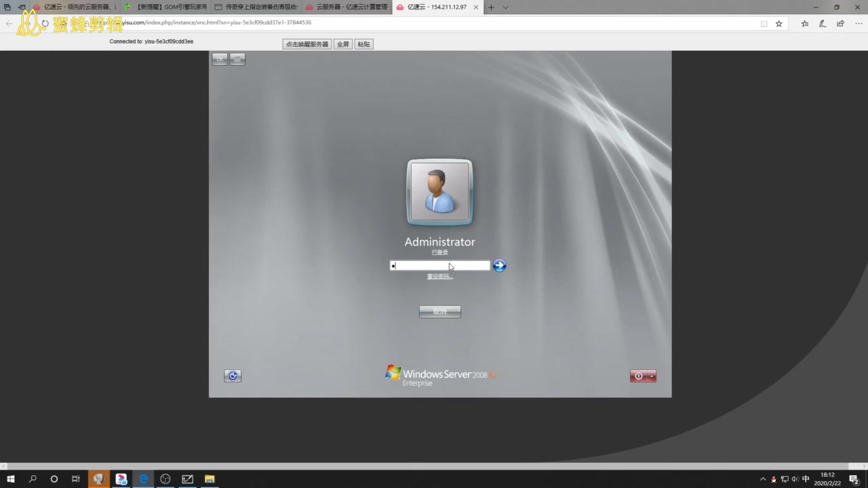Screen dimensions: 868x488
Task: Expand the shutdown options arrow
Action: (652, 376)
